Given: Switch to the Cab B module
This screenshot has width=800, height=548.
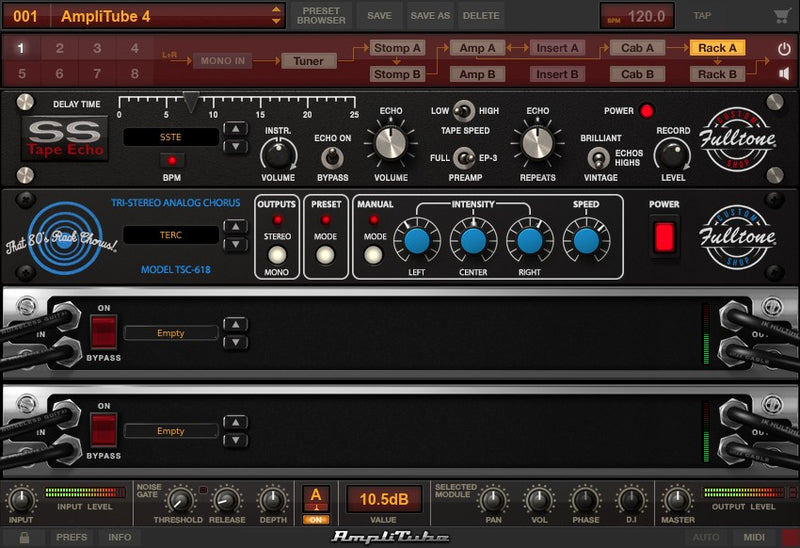Looking at the screenshot, I should click(x=637, y=74).
